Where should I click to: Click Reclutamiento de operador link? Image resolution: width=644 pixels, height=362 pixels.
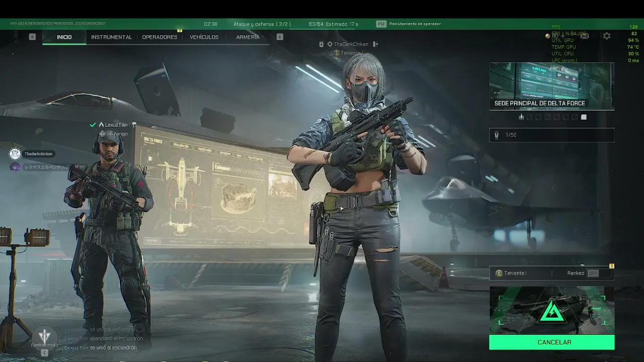[x=415, y=24]
